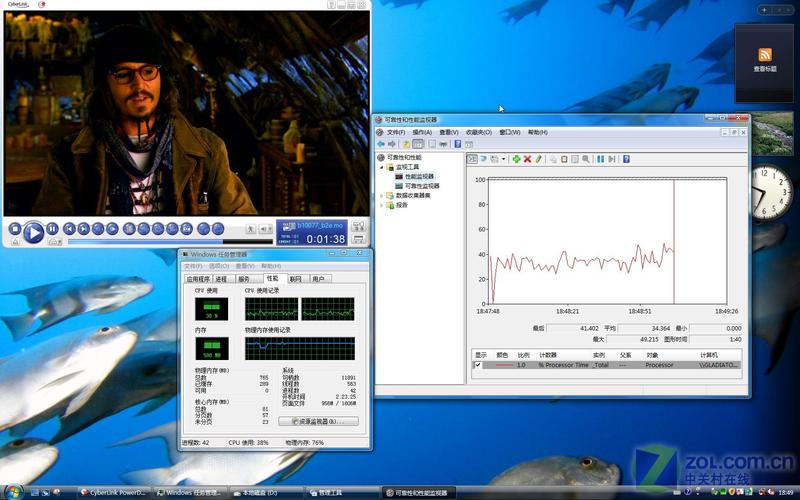Click the snapshot capture button in PowerDVD

click(187, 229)
